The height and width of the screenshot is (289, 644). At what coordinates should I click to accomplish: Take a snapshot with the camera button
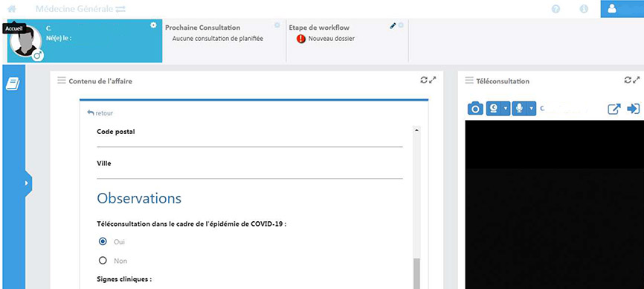pyautogui.click(x=476, y=109)
